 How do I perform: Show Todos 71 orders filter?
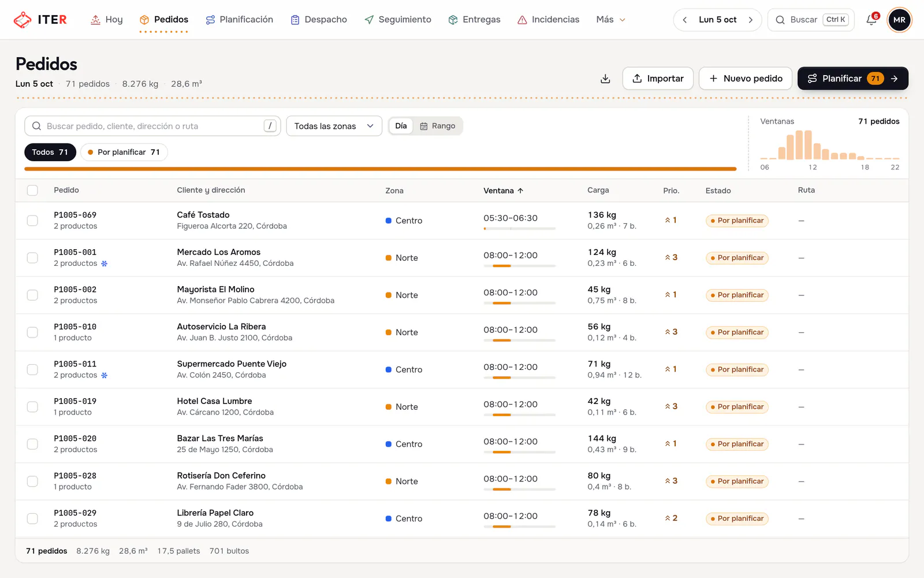click(x=50, y=152)
